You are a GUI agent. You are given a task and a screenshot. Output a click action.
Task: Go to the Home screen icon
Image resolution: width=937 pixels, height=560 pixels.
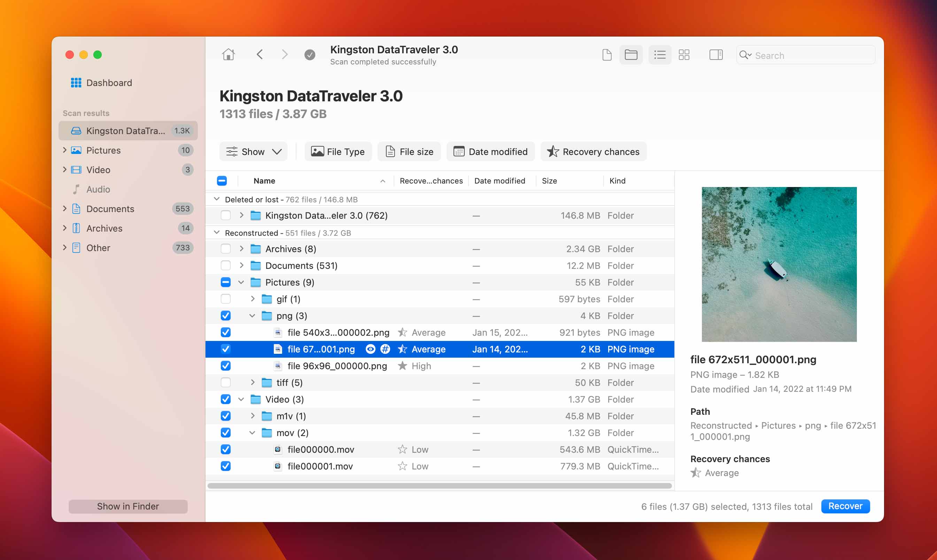coord(228,55)
